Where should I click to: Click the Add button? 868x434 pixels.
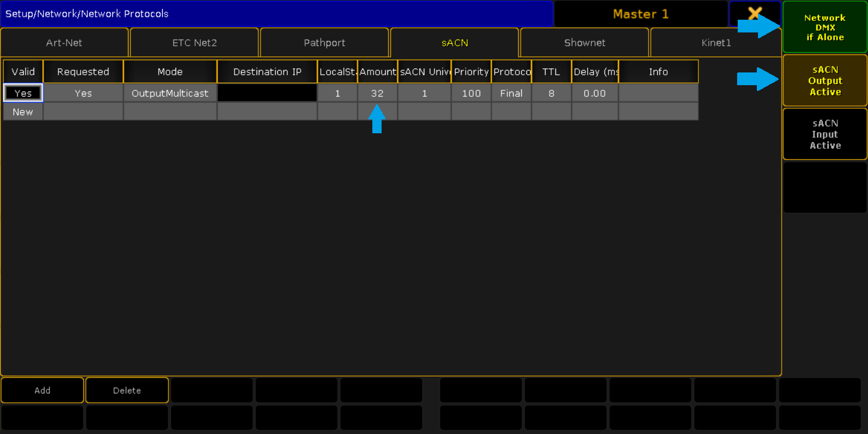pyautogui.click(x=42, y=391)
